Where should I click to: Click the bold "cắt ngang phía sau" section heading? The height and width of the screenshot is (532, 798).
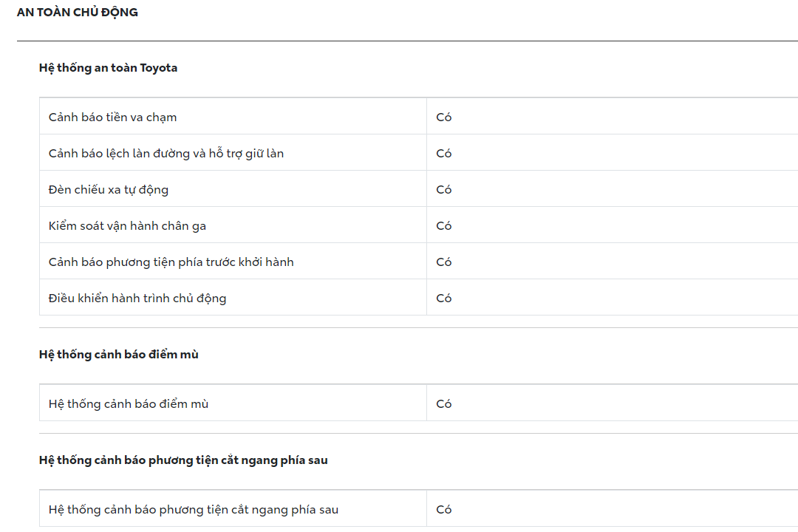[x=183, y=460]
